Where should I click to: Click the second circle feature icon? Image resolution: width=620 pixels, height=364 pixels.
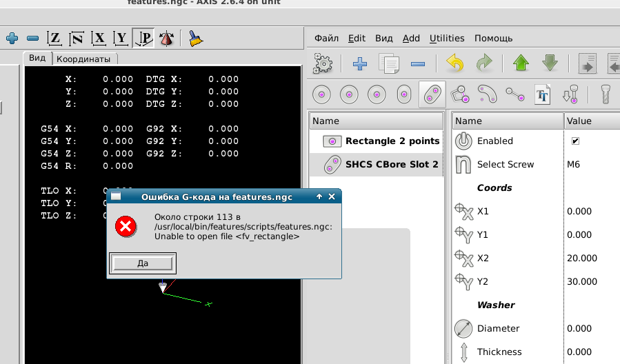click(349, 95)
